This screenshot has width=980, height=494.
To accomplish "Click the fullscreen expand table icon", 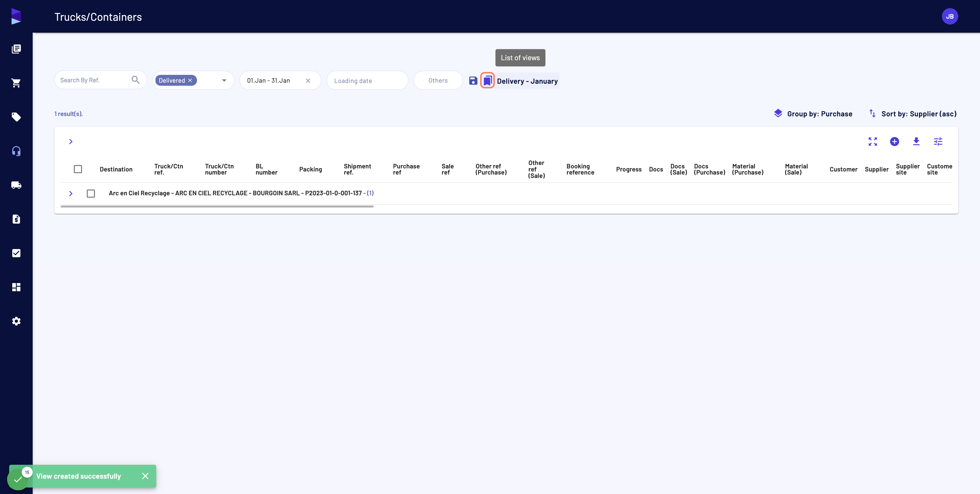I will pyautogui.click(x=873, y=142).
